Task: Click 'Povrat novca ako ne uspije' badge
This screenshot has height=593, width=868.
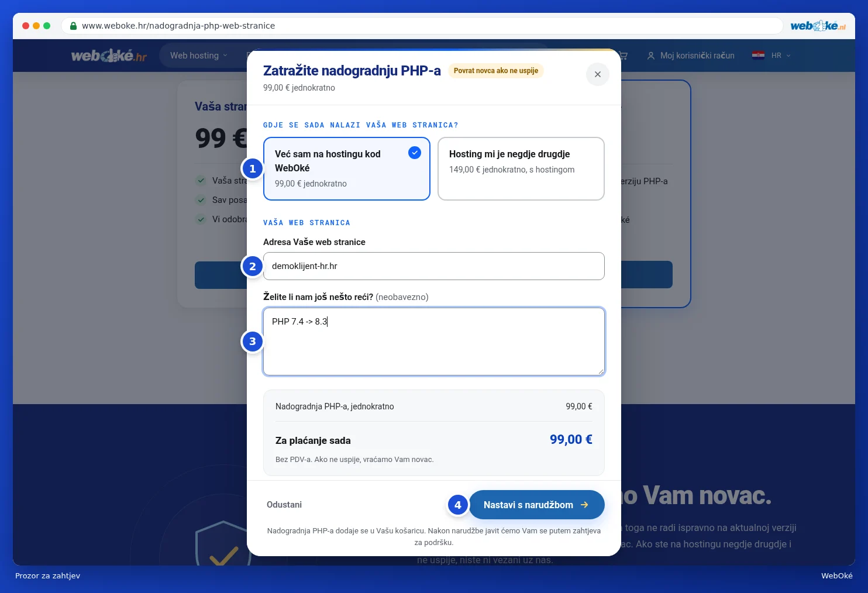Action: (x=496, y=71)
